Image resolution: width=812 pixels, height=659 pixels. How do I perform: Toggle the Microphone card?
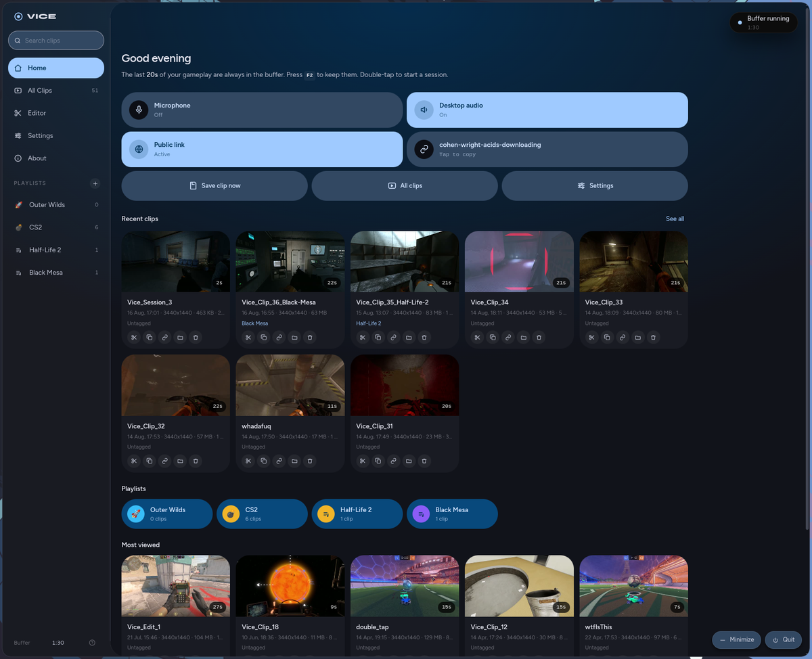(262, 110)
